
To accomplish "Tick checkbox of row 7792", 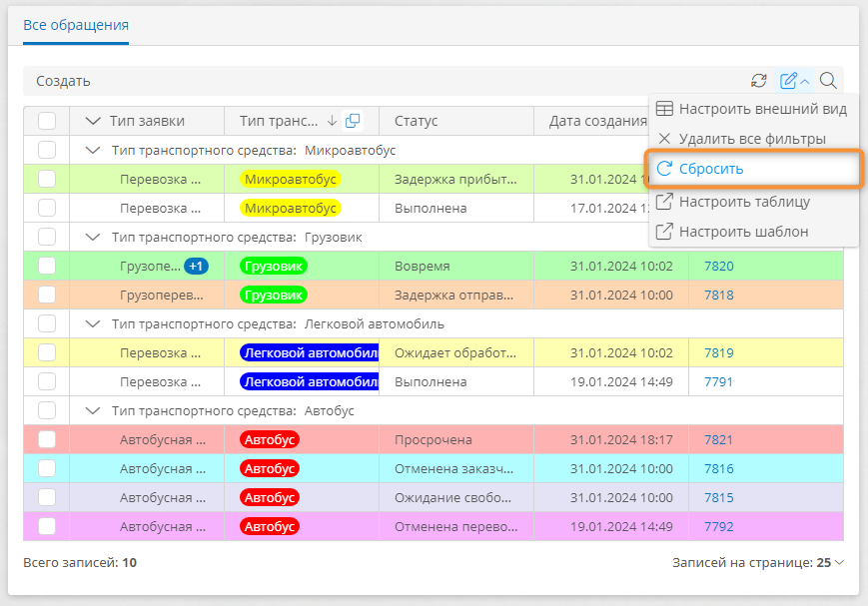I will coord(47,526).
